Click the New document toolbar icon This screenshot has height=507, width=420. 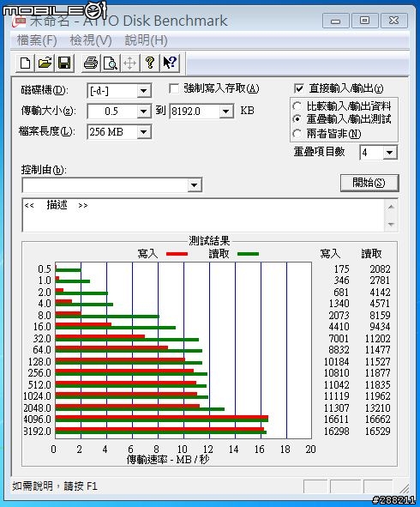pos(25,63)
